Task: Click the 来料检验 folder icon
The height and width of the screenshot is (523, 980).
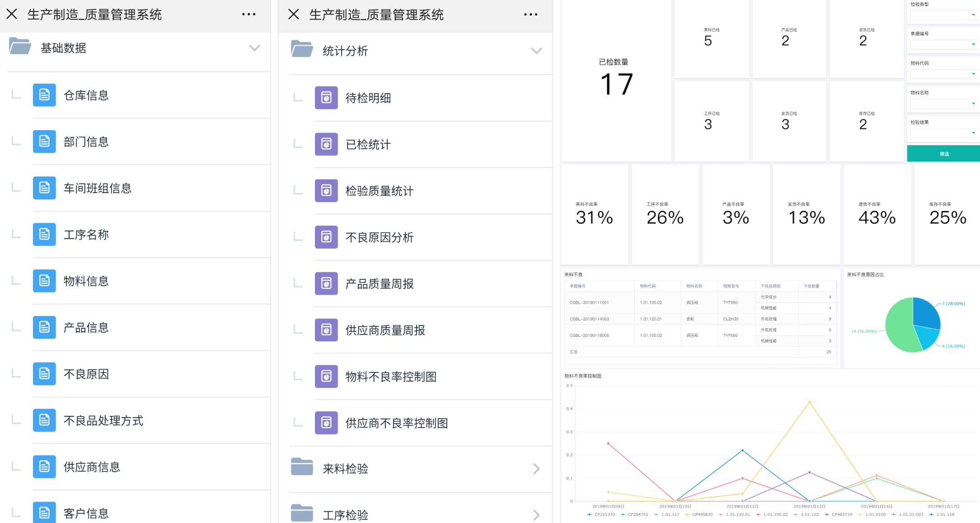Action: (x=302, y=467)
